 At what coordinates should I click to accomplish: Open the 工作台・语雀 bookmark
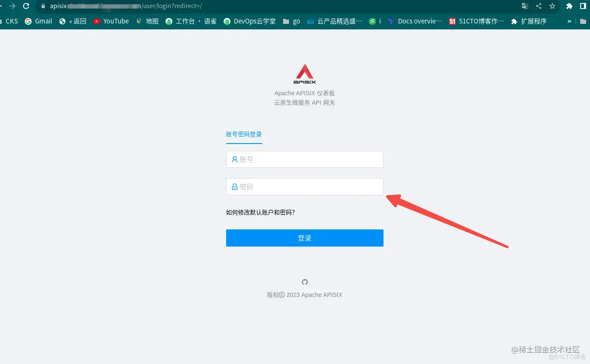[191, 21]
